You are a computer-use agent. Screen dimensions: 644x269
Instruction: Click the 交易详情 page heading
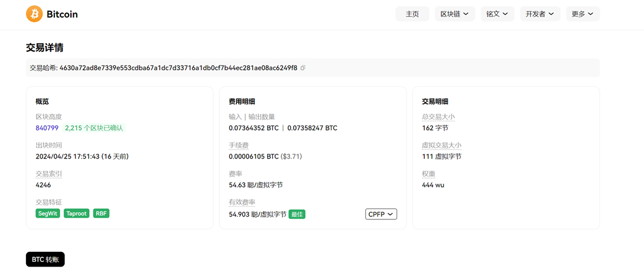click(44, 48)
